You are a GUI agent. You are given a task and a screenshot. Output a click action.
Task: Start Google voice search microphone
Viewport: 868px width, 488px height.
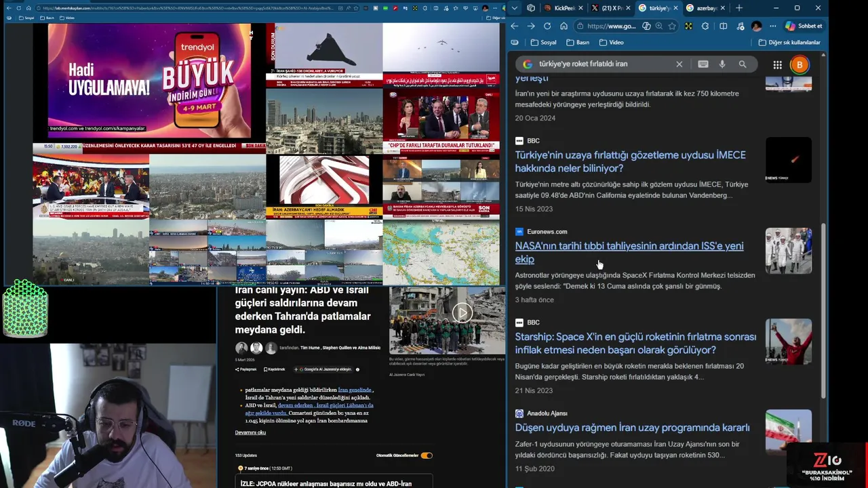click(722, 64)
